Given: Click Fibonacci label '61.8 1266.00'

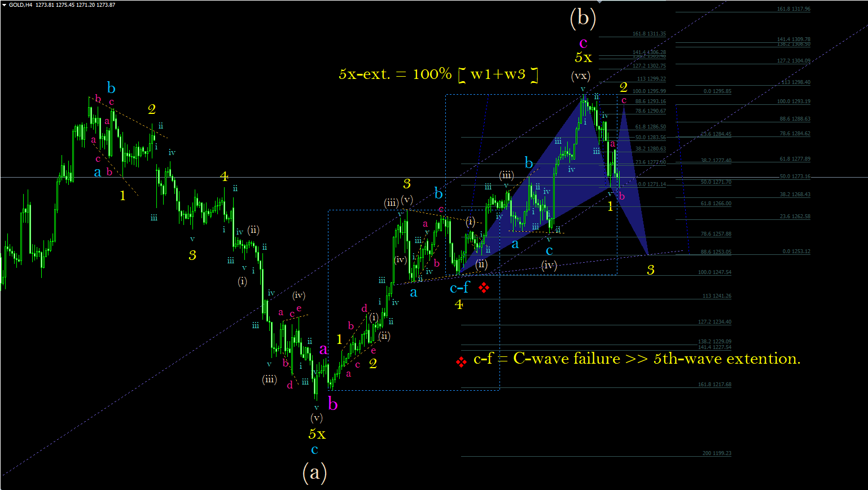Looking at the screenshot, I should pyautogui.click(x=716, y=204).
